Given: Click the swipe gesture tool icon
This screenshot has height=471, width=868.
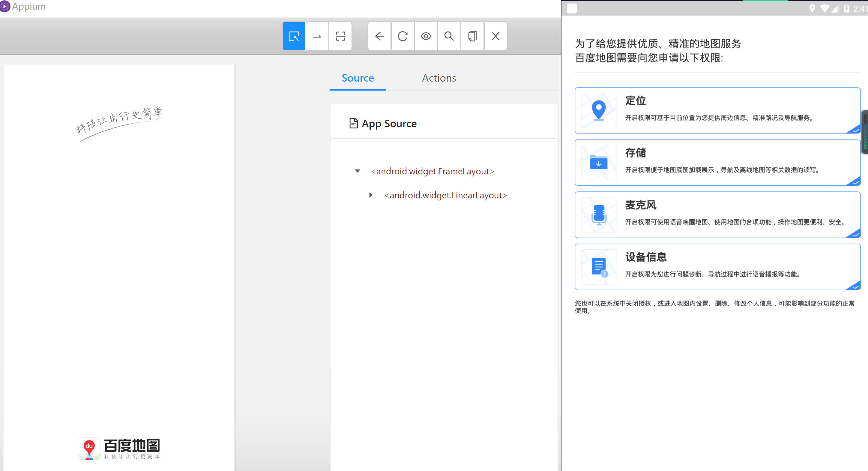Looking at the screenshot, I should click(x=317, y=36).
